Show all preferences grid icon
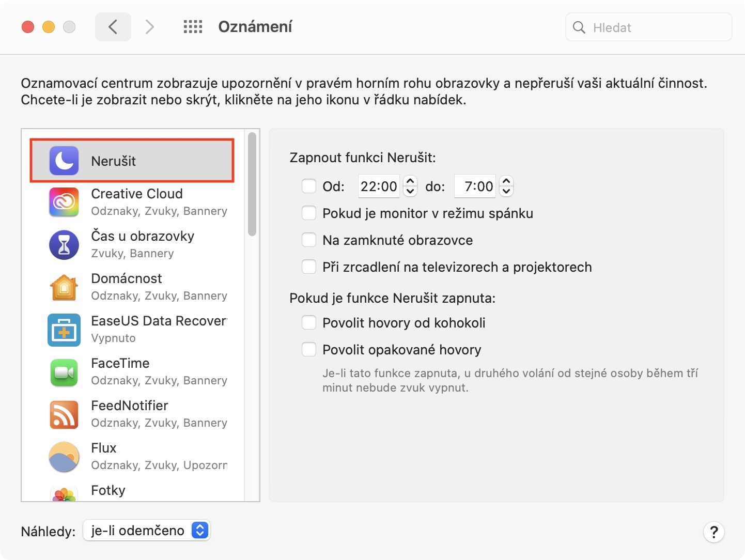The width and height of the screenshot is (745, 560). (193, 27)
